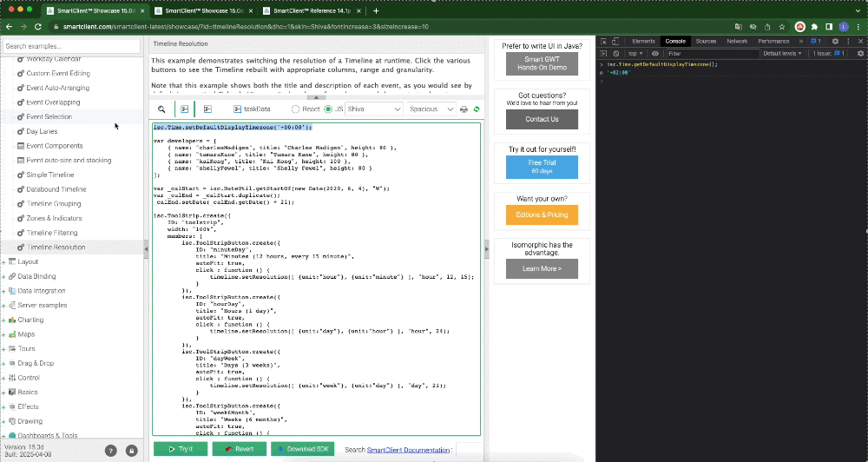Click the magnifier icon in the code toolbar
This screenshot has width=868, height=462.
click(x=161, y=109)
